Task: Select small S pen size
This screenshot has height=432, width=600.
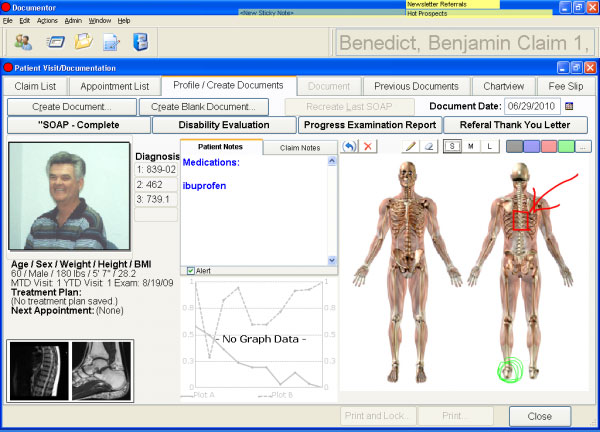Action: point(452,146)
